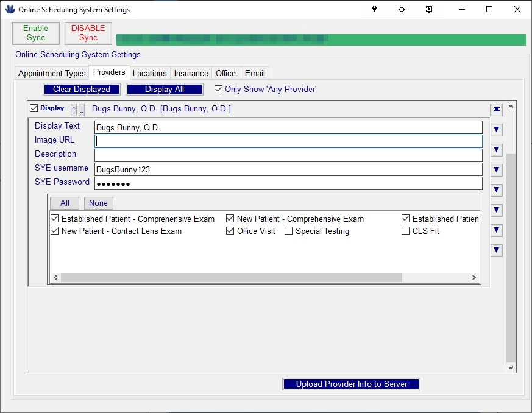Expand the dropdown arrow beside Display Text
Viewport: 532px width, 413px height.
pos(496,130)
